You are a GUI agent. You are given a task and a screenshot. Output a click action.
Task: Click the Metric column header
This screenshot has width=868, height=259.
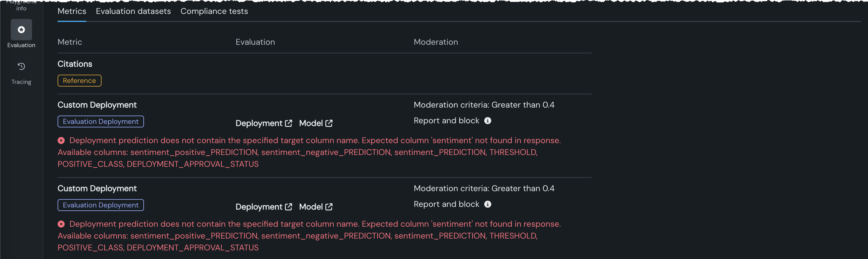(x=70, y=42)
